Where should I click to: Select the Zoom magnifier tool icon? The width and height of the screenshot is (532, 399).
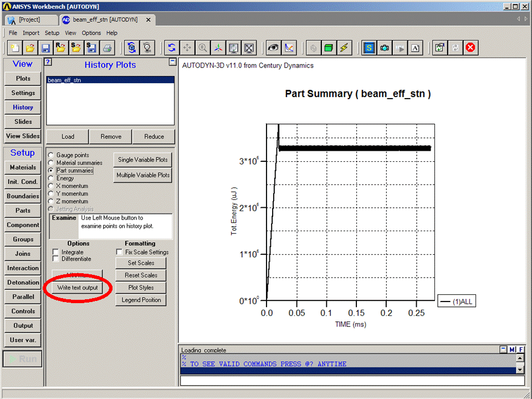click(203, 48)
